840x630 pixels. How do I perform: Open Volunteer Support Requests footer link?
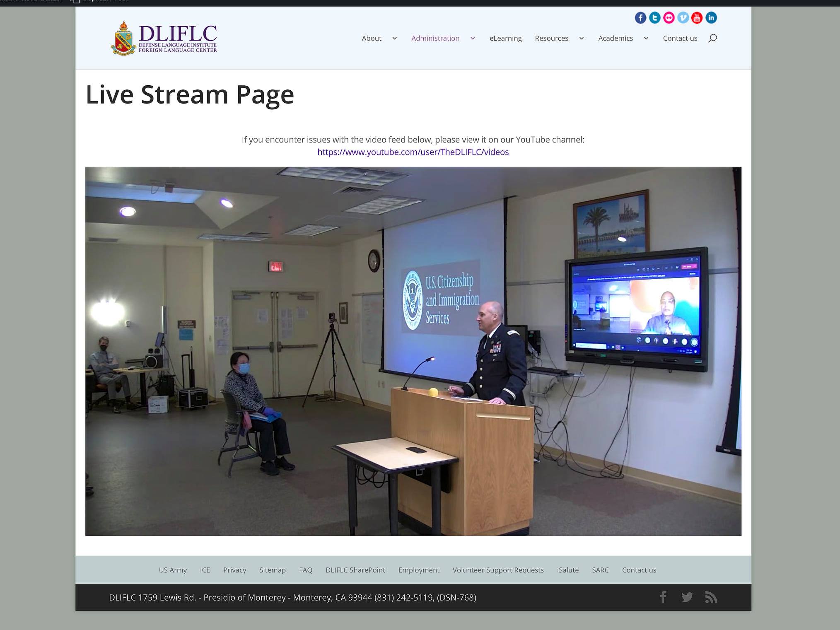click(x=498, y=570)
